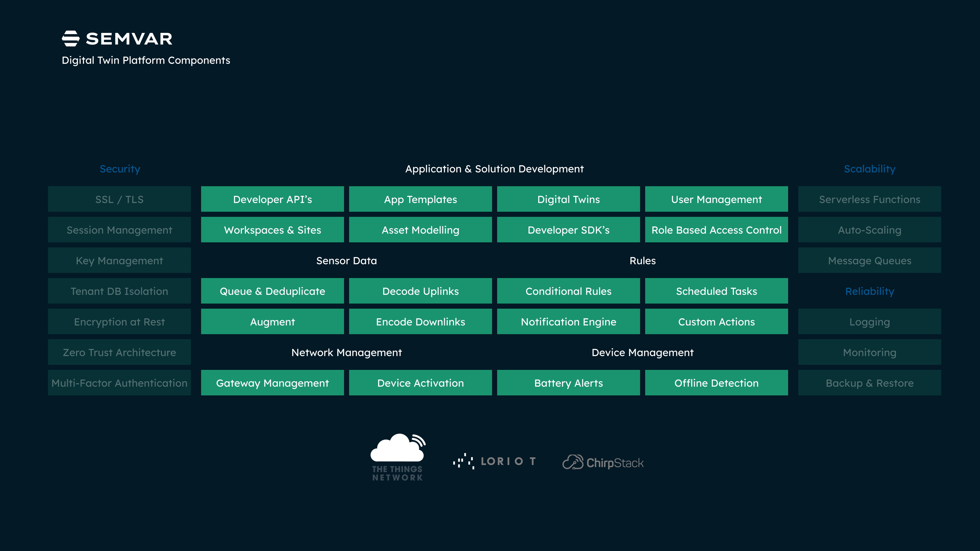980x551 pixels.
Task: Switch to the Security section
Action: click(x=119, y=169)
